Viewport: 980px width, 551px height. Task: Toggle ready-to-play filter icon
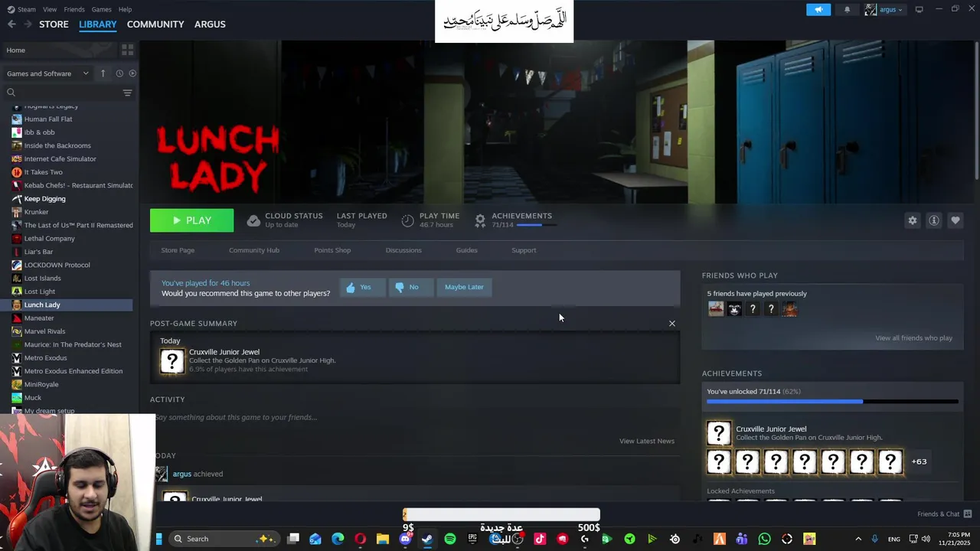coord(132,73)
